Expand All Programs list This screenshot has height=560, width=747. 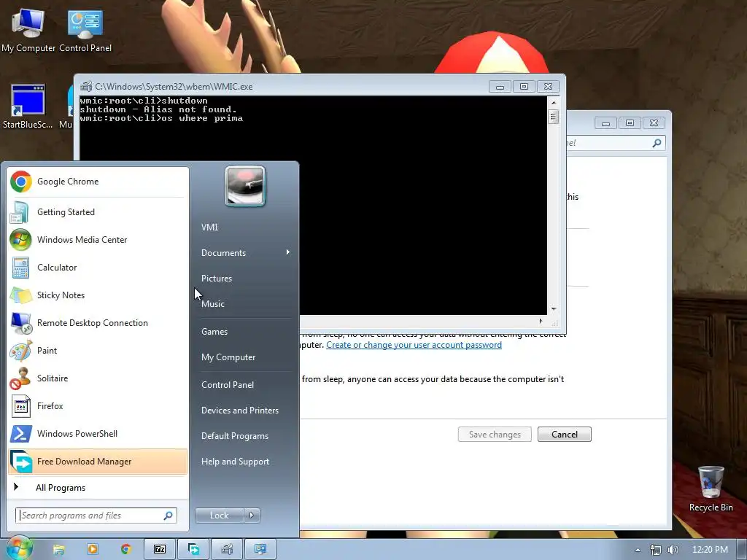tap(98, 487)
